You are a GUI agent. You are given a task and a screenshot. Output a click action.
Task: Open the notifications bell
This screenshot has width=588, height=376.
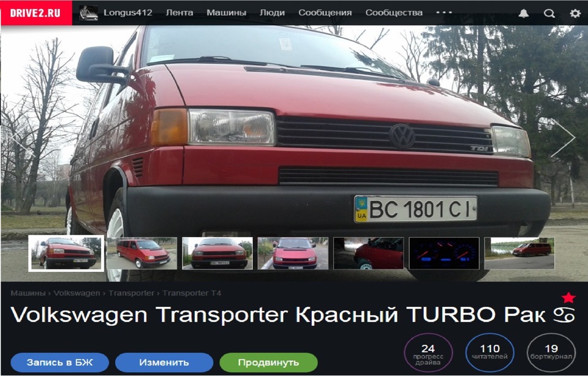point(524,13)
